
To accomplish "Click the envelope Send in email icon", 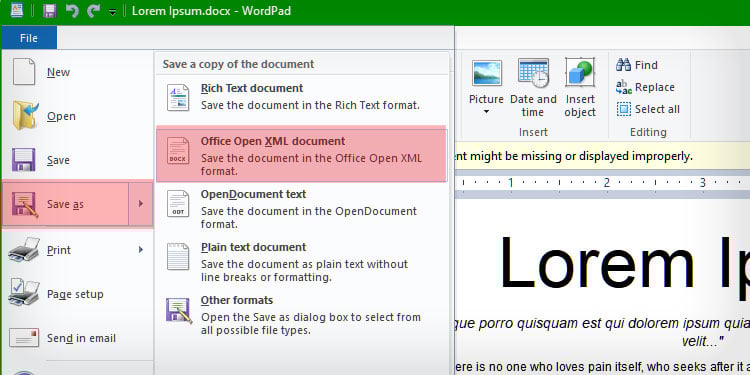I will click(24, 337).
